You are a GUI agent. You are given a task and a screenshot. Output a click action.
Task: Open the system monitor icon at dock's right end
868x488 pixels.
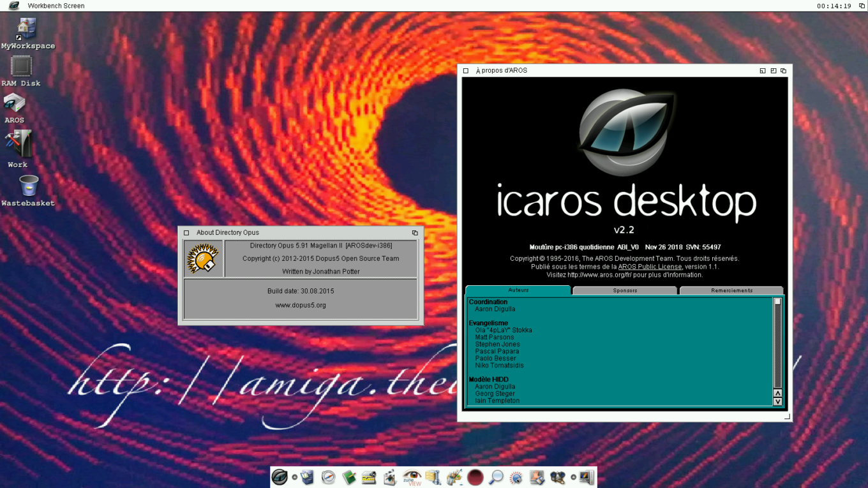[586, 477]
